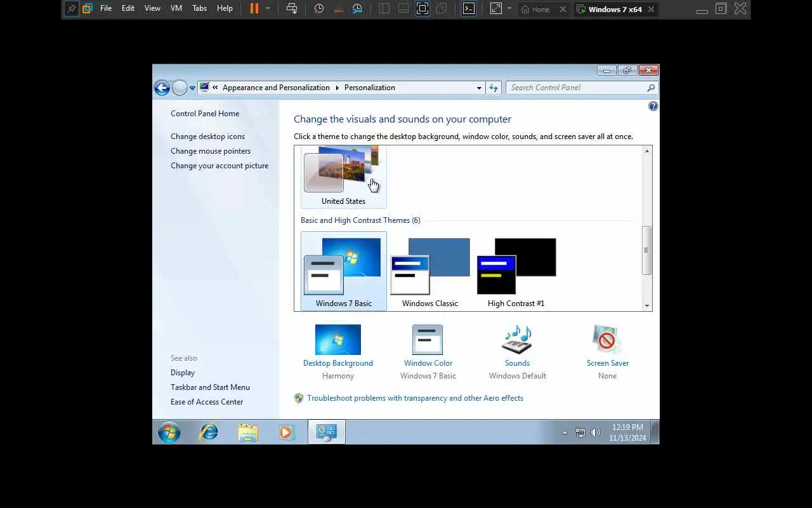This screenshot has width=812, height=508.
Task: Click the Send Ctrl+Alt+Del icon
Action: click(292, 9)
